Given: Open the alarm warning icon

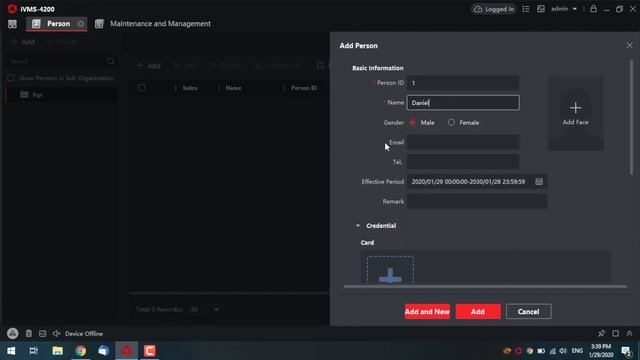Looking at the screenshot, I should (13, 333).
